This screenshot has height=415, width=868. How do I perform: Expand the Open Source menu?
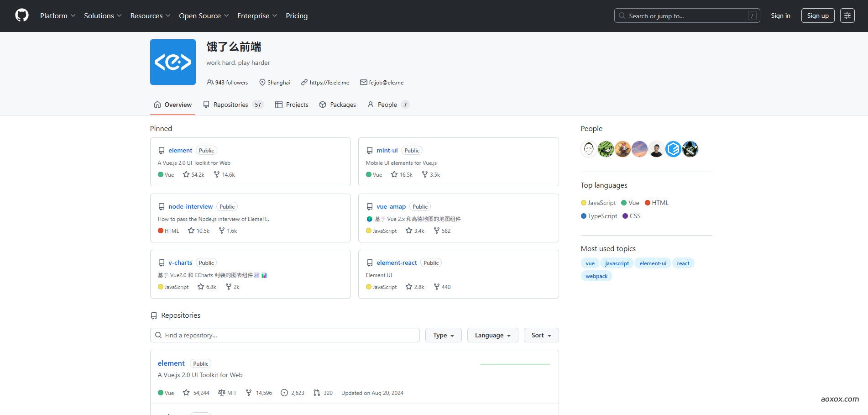point(204,15)
